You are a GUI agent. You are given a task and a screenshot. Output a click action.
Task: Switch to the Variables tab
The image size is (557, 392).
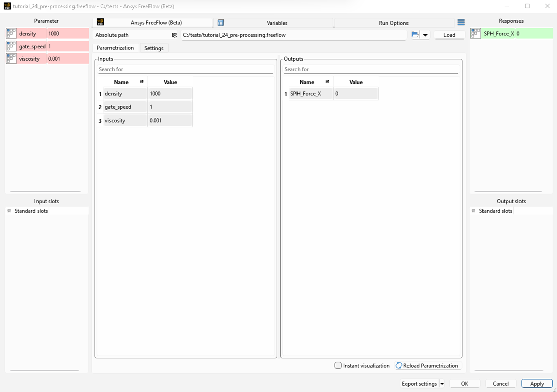274,23
